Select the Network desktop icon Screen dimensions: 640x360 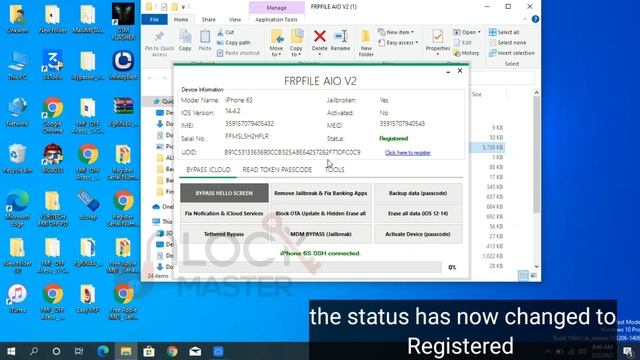(18, 112)
